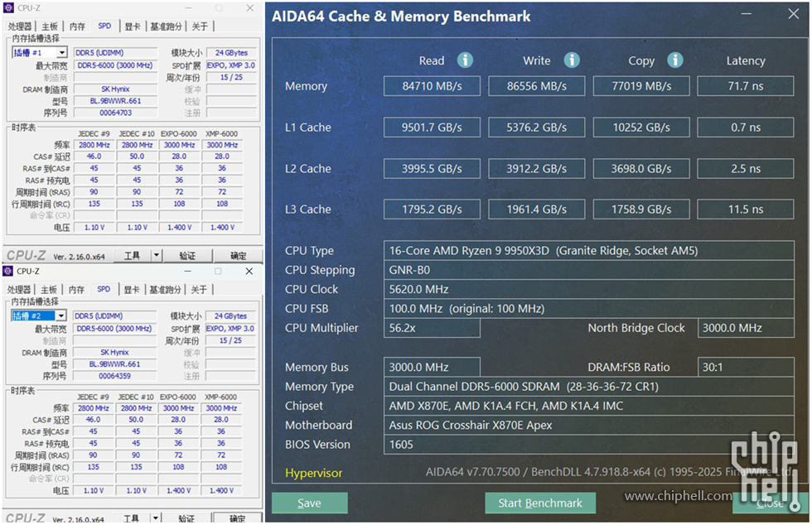Click the 确定 button in the 插槽 #1 CPU-Z window
The height and width of the screenshot is (525, 812).
pyautogui.click(x=238, y=256)
